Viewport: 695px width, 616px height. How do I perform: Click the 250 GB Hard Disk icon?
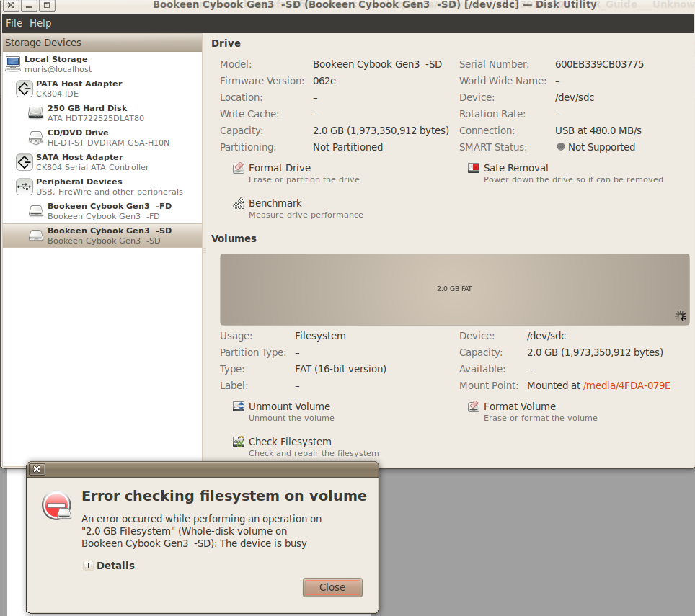tap(35, 112)
